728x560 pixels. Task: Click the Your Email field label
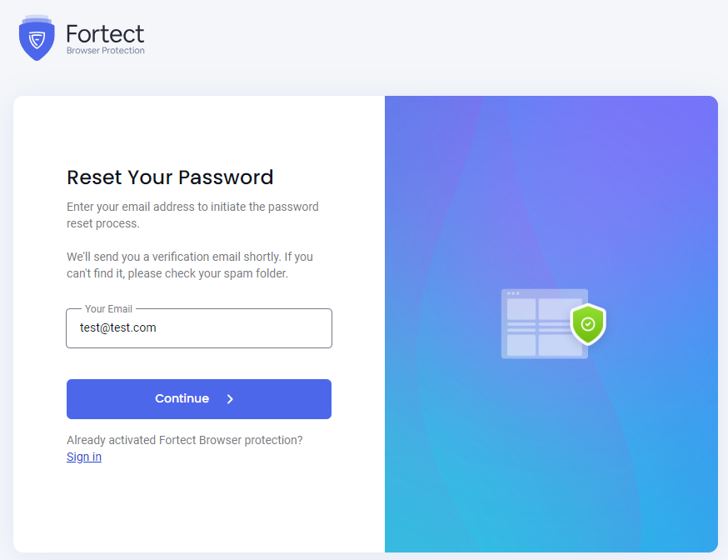[108, 309]
